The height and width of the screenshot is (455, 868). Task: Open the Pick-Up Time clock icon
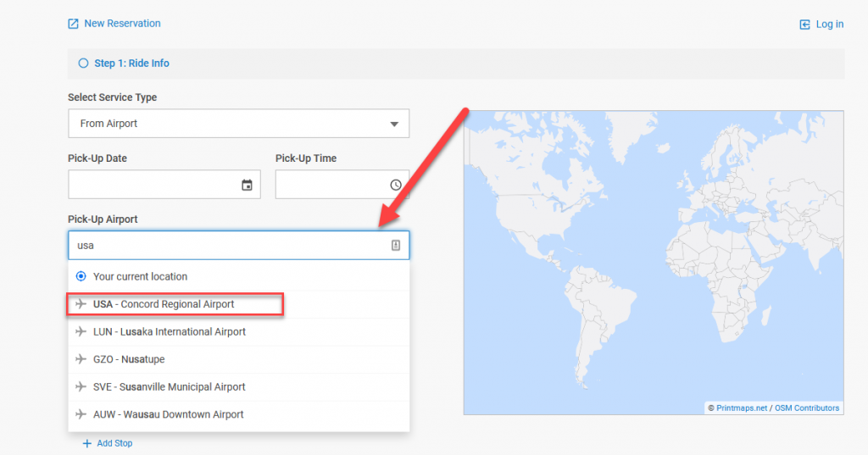click(x=396, y=185)
